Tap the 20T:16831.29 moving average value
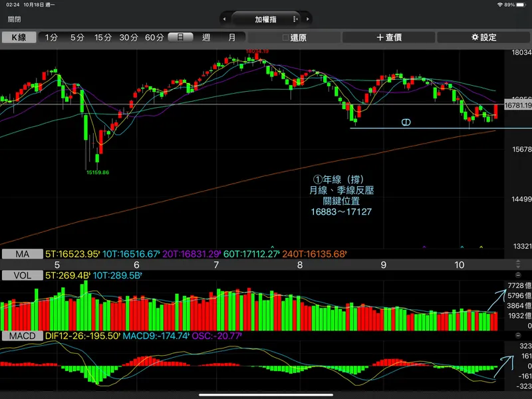 192,254
